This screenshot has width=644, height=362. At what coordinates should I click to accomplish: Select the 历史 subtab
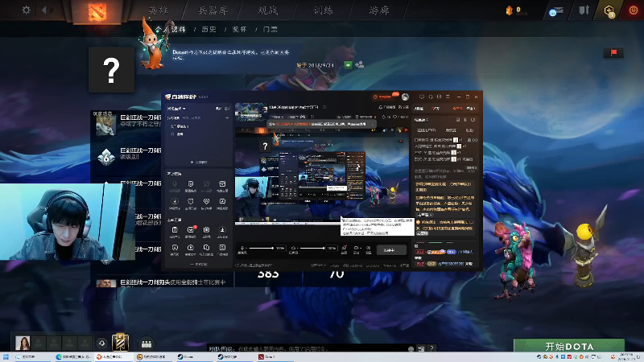pos(208,29)
